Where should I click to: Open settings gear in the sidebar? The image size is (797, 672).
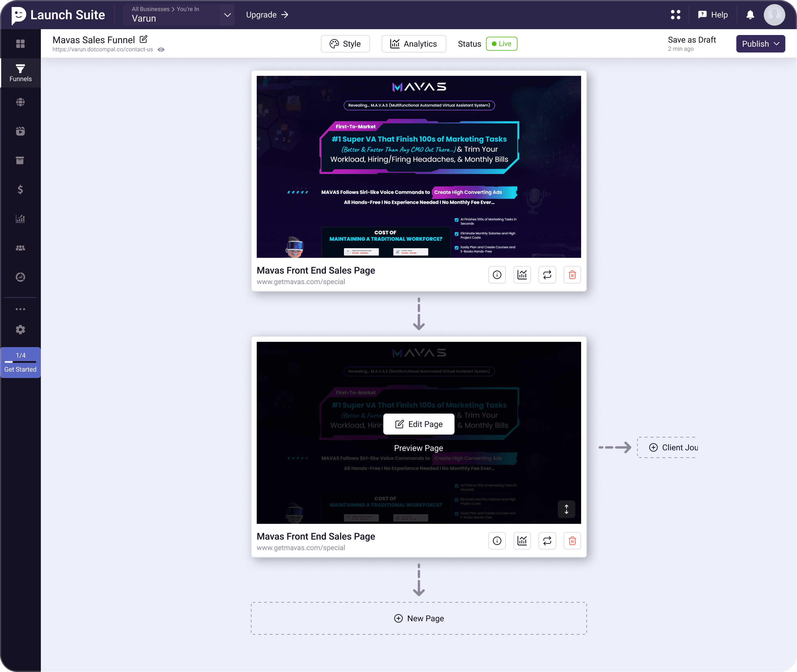coord(21,330)
